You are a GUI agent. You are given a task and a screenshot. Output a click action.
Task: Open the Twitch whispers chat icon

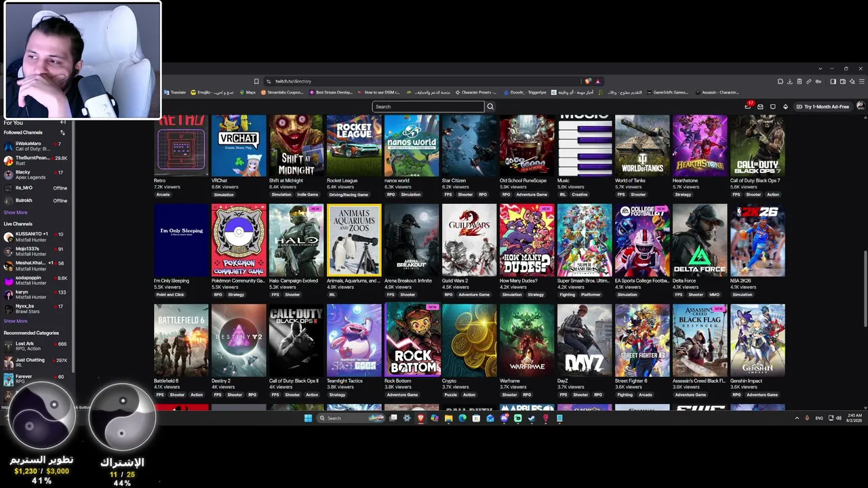[773, 106]
